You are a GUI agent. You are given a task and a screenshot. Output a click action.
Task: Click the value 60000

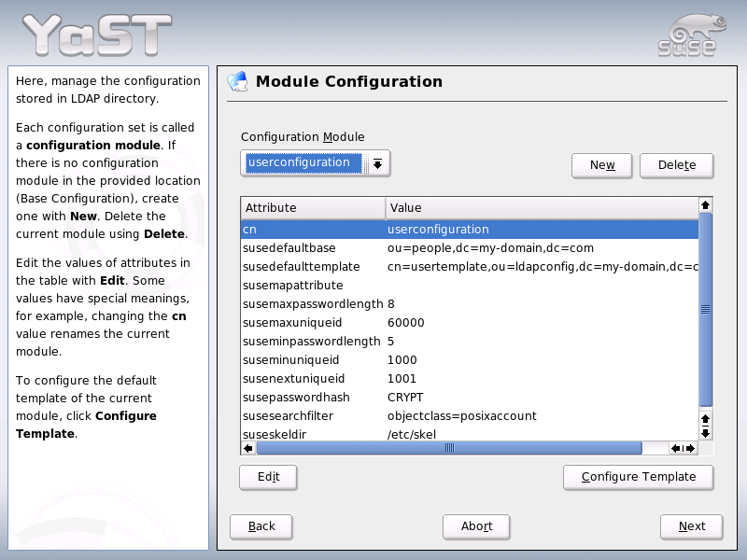[x=406, y=322]
